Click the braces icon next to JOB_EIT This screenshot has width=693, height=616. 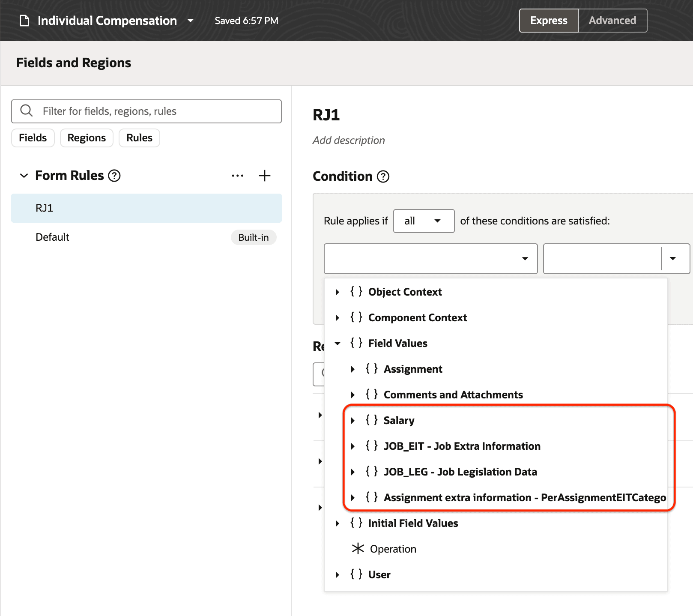pyautogui.click(x=372, y=446)
